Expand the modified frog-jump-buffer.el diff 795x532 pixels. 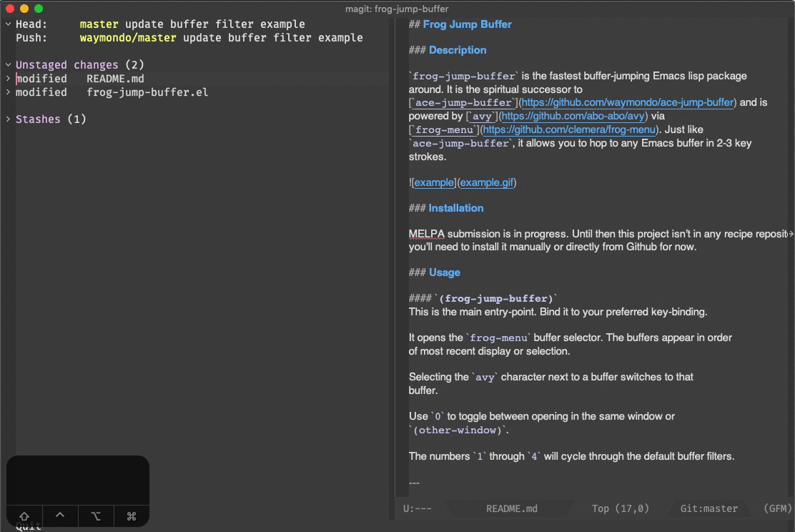(8, 92)
